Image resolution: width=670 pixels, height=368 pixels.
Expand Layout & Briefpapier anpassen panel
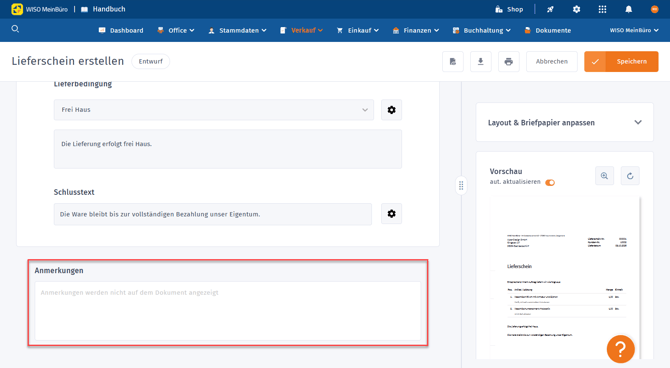click(564, 123)
